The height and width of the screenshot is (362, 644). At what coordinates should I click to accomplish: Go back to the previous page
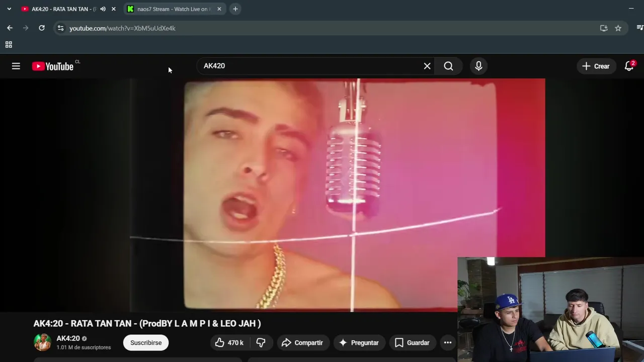(10, 28)
